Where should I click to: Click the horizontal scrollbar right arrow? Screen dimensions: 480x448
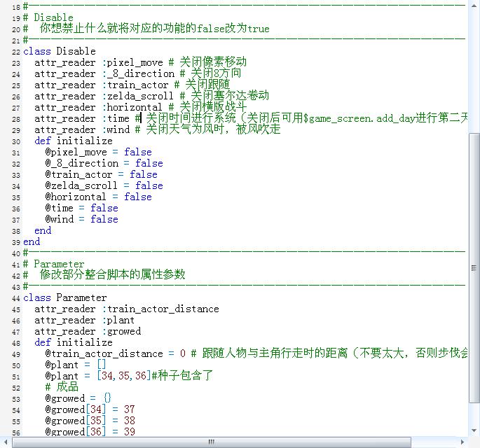click(462, 442)
